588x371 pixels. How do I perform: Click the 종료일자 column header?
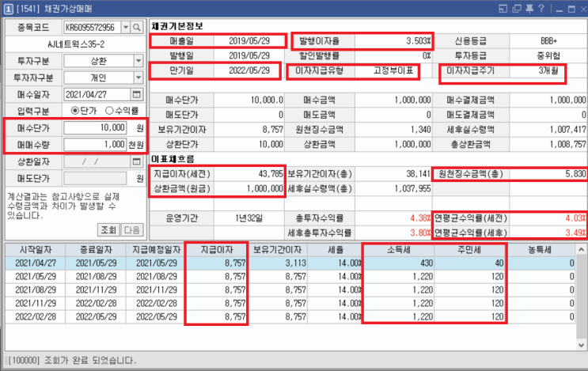point(96,250)
